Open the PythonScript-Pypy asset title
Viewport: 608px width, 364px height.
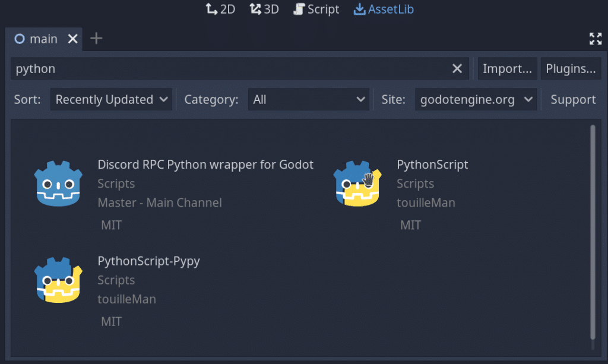coord(148,261)
